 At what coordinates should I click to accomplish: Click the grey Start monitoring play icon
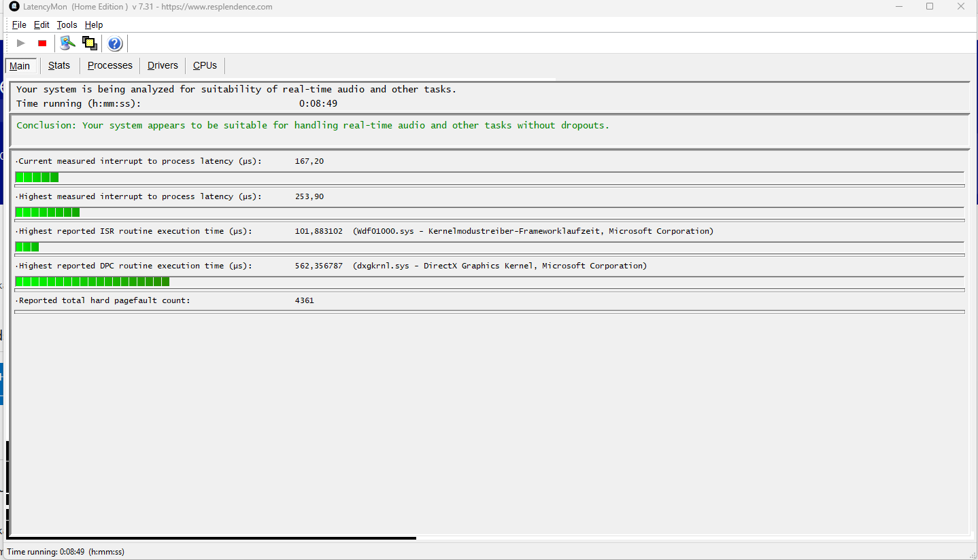click(x=21, y=43)
